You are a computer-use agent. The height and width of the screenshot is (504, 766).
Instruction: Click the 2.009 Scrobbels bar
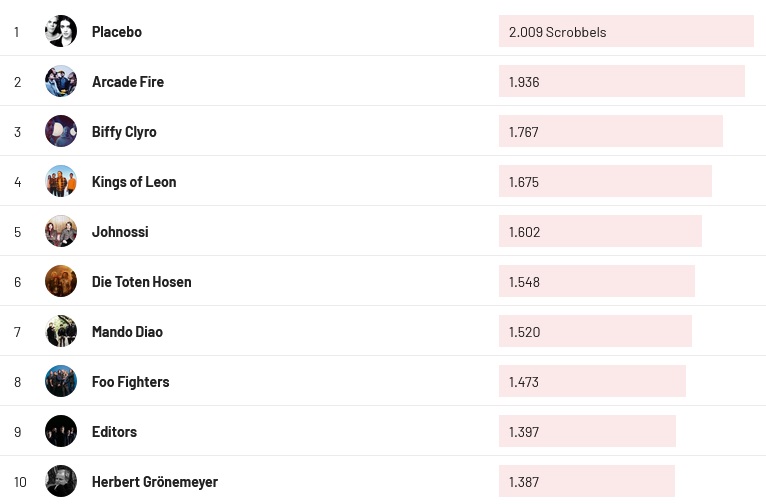(x=626, y=31)
